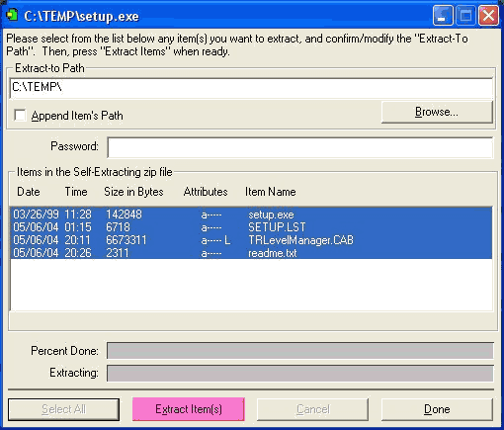The image size is (504, 430).
Task: Open the Browse... folder dialog
Action: point(437,112)
